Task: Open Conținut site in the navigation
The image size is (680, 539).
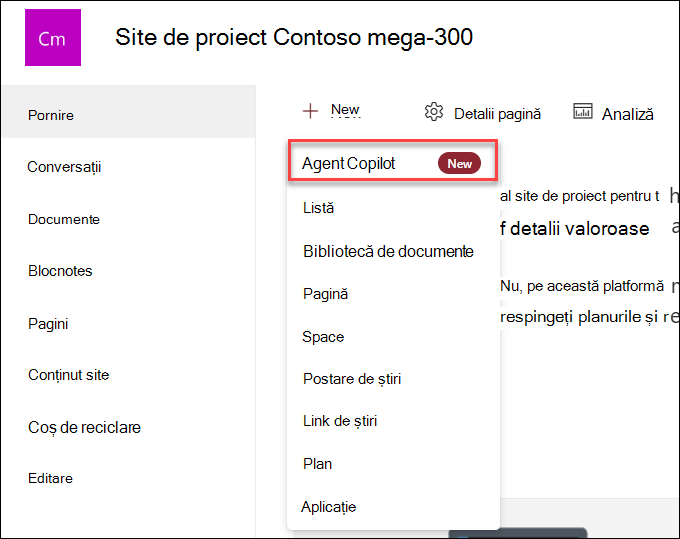Action: coord(69,375)
